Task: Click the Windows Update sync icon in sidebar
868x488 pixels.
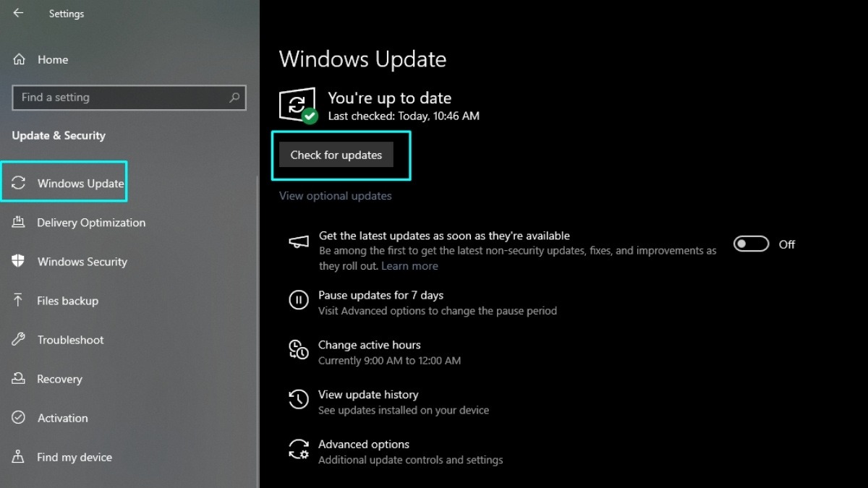Action: [19, 183]
